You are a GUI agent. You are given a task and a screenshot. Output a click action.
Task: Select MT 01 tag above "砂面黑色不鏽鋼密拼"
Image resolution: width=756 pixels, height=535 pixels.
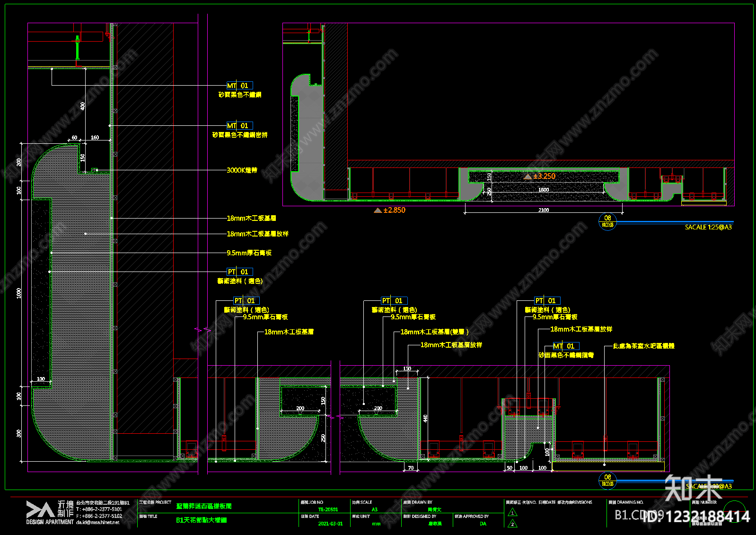(x=240, y=126)
